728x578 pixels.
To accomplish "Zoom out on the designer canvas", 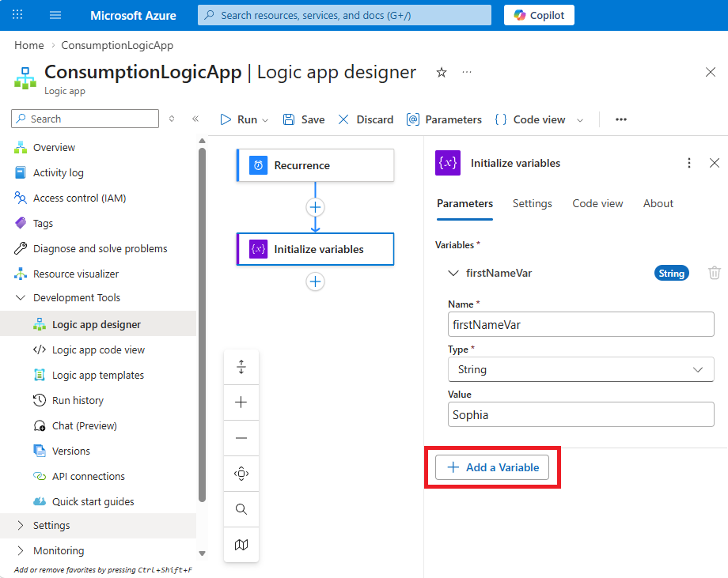I will click(241, 438).
